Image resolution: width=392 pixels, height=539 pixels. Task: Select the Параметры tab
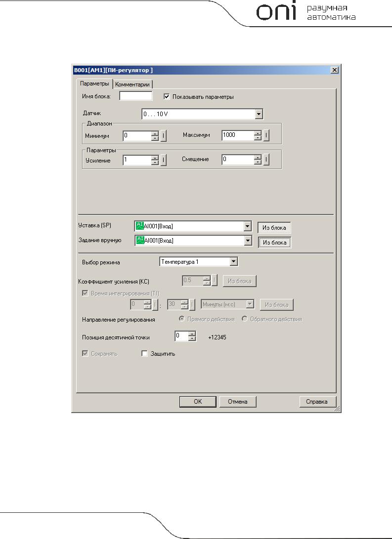[x=94, y=83]
